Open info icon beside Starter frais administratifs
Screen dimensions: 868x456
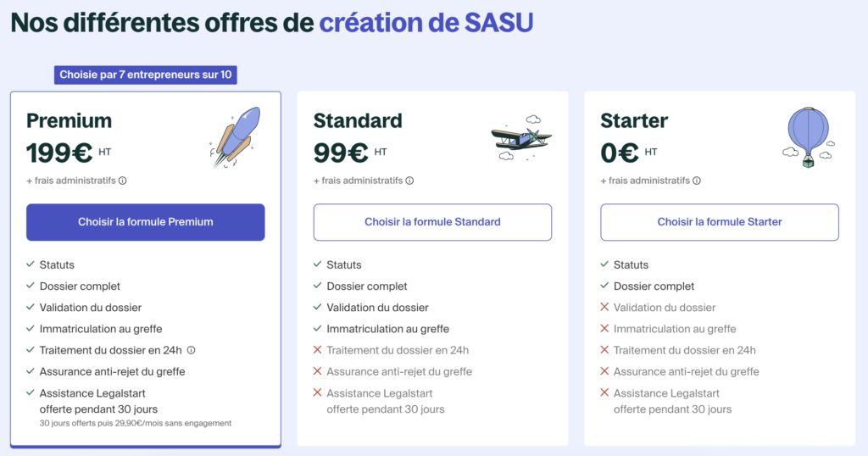[x=698, y=181]
